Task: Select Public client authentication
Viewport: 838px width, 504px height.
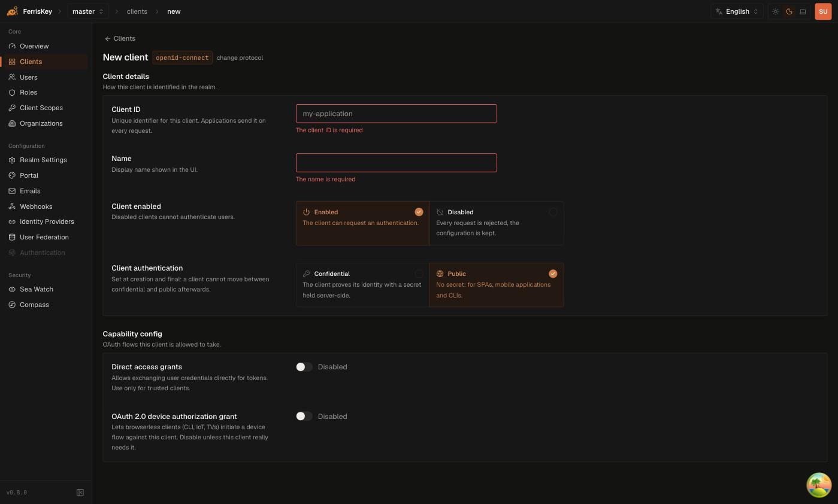Action: pyautogui.click(x=497, y=285)
